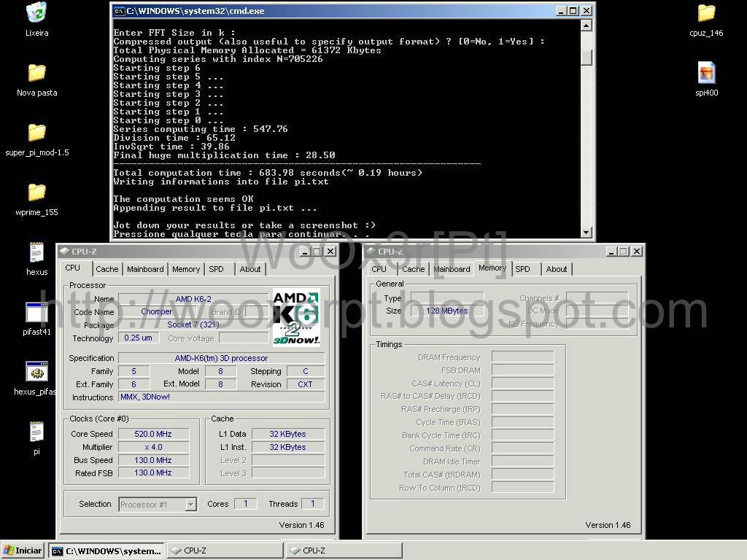Click the Threads count field

[312, 504]
